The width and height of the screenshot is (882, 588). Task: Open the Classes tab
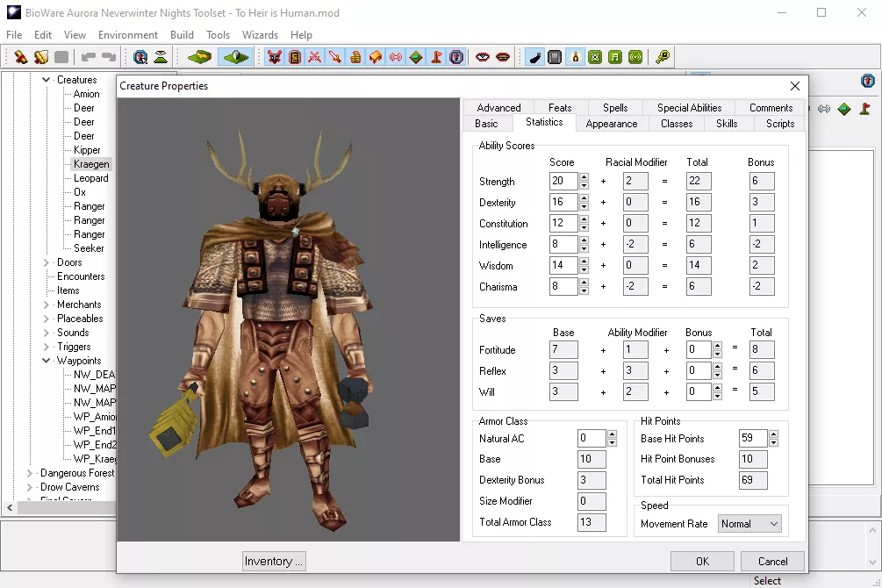click(677, 124)
